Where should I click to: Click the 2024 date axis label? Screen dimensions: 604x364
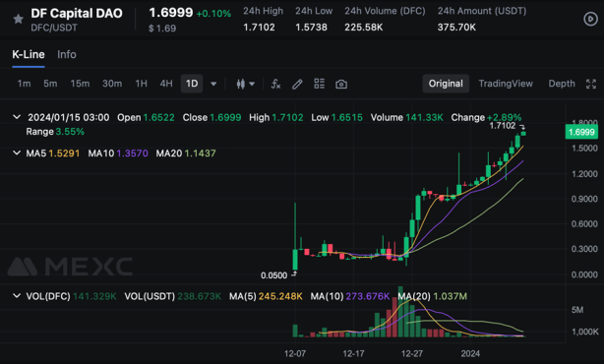pyautogui.click(x=470, y=353)
